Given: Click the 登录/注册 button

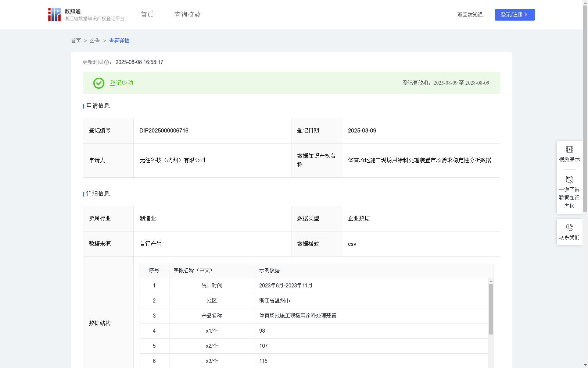Looking at the screenshot, I should pos(514,15).
